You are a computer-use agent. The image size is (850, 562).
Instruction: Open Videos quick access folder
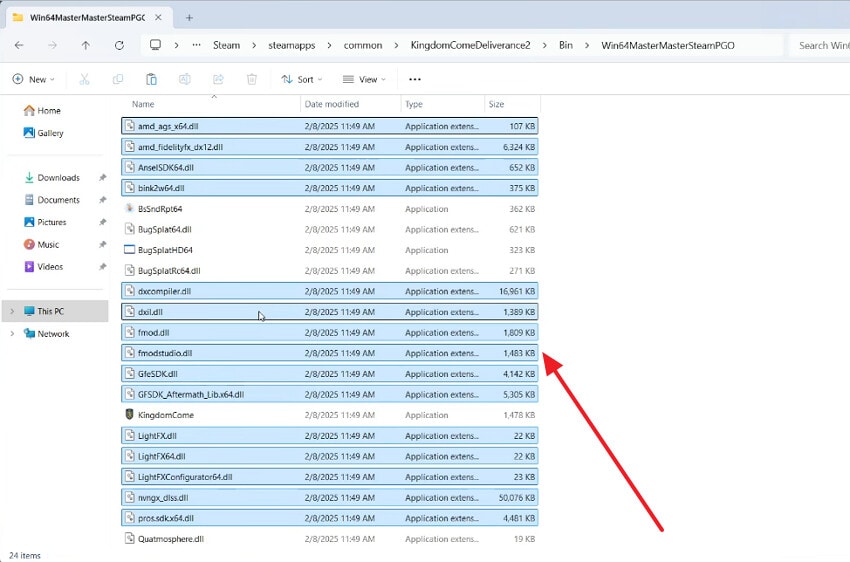point(43,267)
